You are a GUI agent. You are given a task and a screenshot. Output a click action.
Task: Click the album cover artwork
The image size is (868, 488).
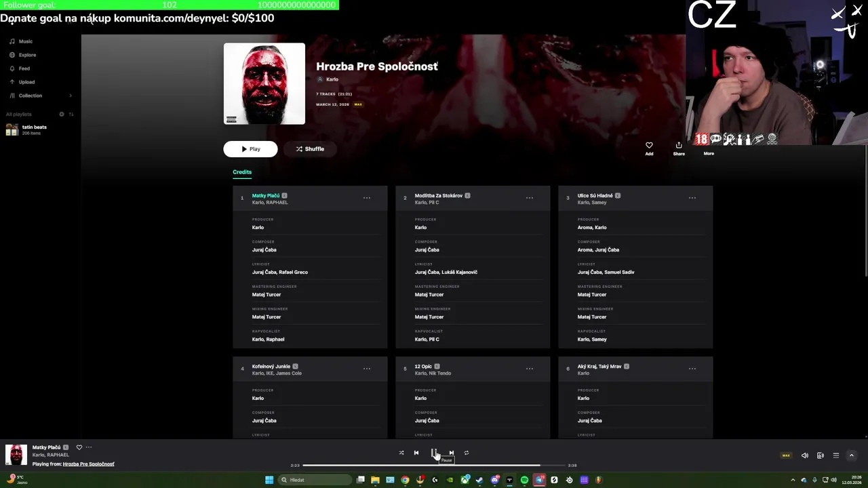click(x=264, y=83)
